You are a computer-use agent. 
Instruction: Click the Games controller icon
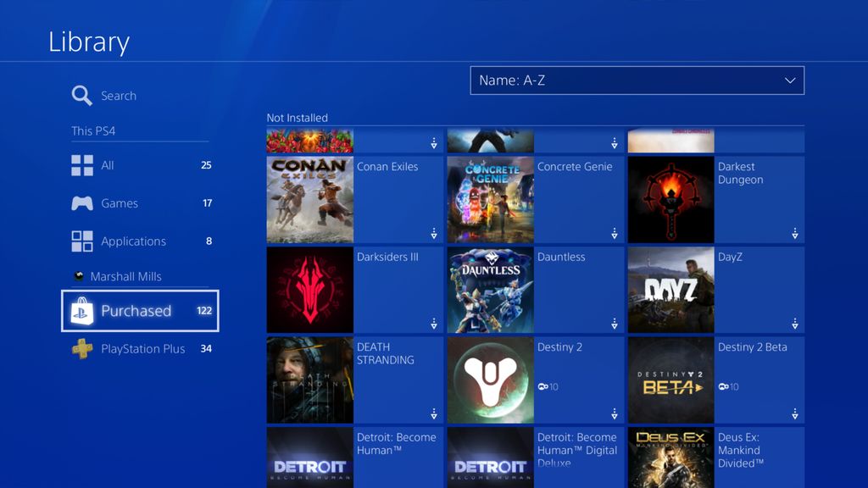(x=82, y=203)
